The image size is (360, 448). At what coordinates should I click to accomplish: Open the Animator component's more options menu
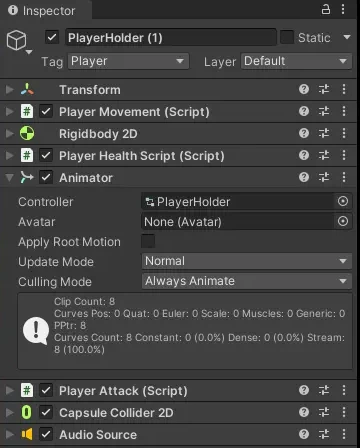click(x=344, y=177)
